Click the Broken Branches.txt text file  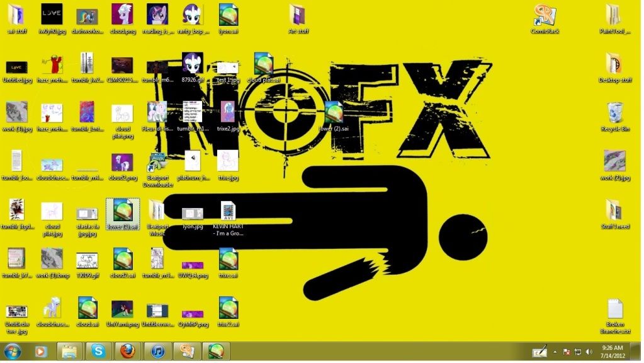(x=615, y=316)
